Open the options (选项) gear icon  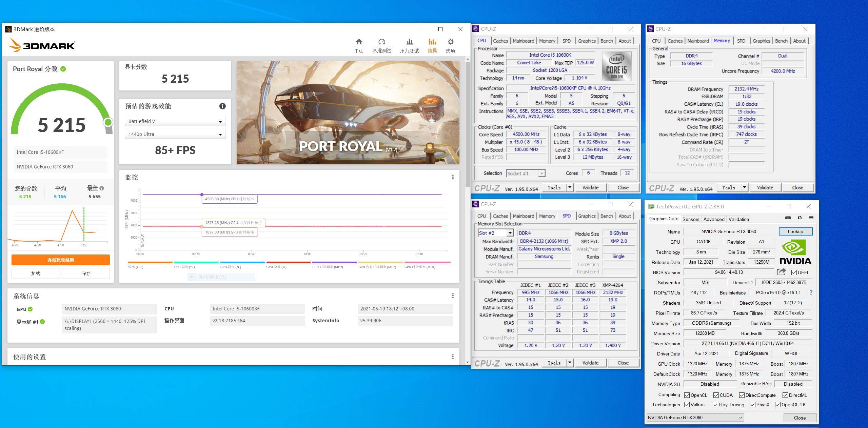pyautogui.click(x=450, y=42)
